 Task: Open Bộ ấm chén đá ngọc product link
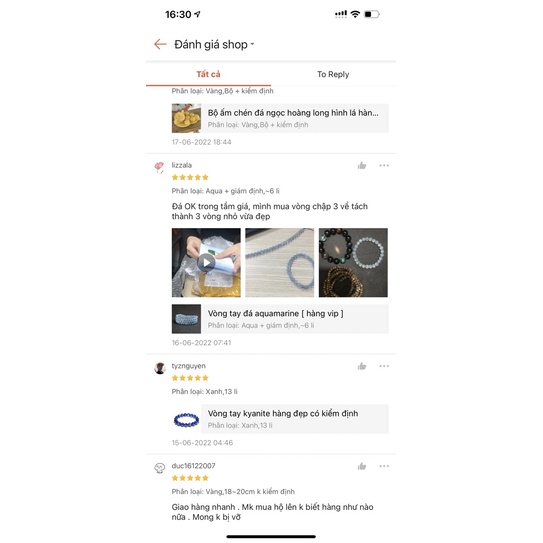280,118
